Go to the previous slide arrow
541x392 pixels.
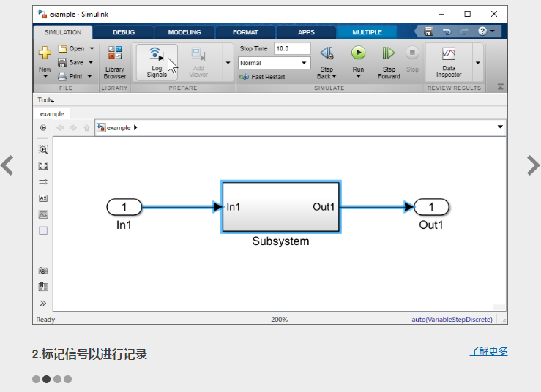(7, 165)
